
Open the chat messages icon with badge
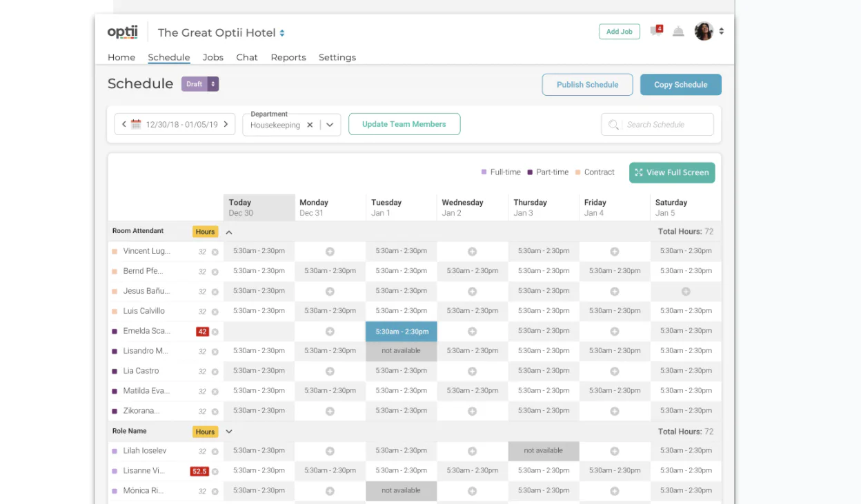click(656, 31)
